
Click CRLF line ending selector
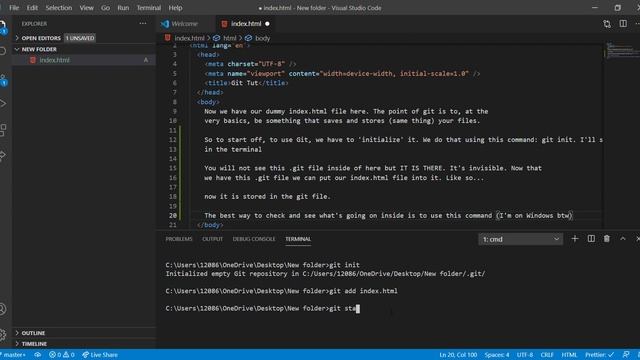point(547,355)
